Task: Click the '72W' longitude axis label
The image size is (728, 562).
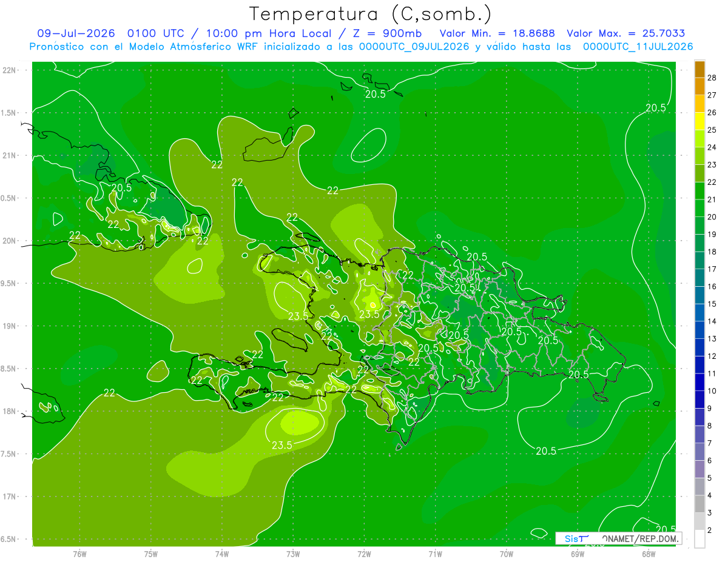Action: pos(364,554)
